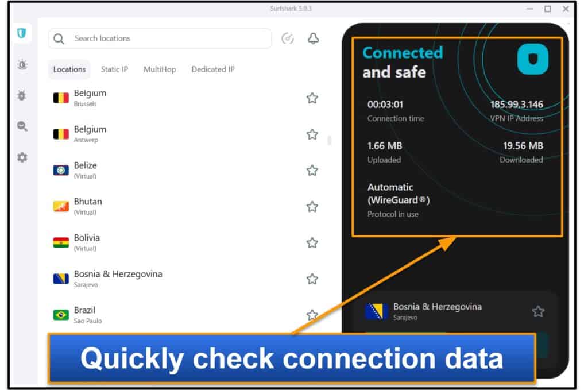Select Bolivia virtual location
Screen dimensions: 588x390
coord(87,242)
